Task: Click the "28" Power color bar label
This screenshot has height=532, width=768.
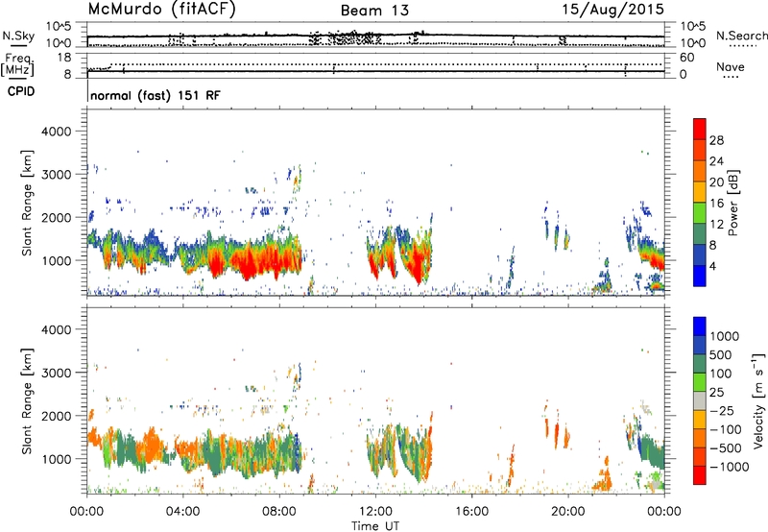Action: click(716, 140)
